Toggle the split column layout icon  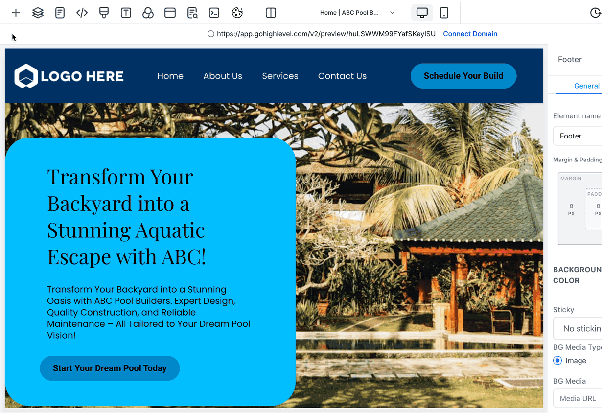[271, 13]
